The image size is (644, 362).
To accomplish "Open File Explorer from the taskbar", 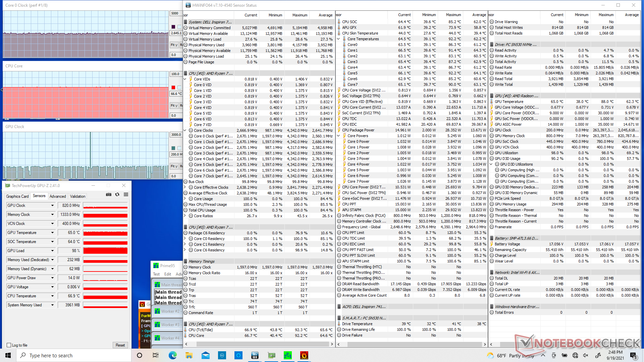I will (189, 355).
